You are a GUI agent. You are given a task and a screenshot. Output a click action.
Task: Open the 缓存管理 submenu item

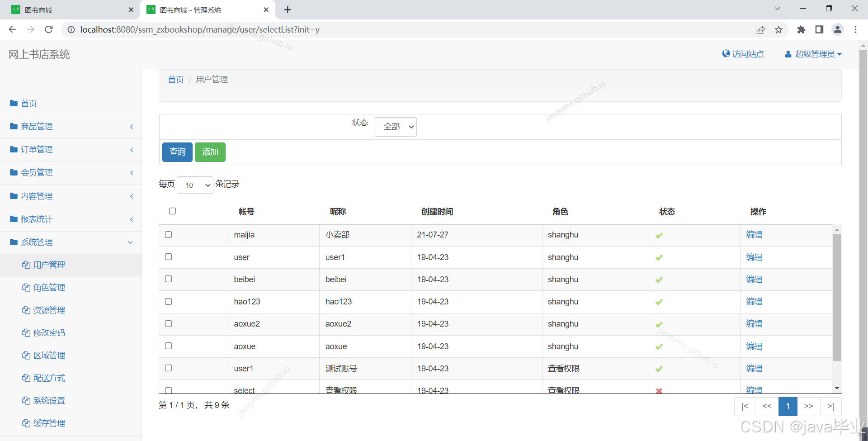click(49, 423)
